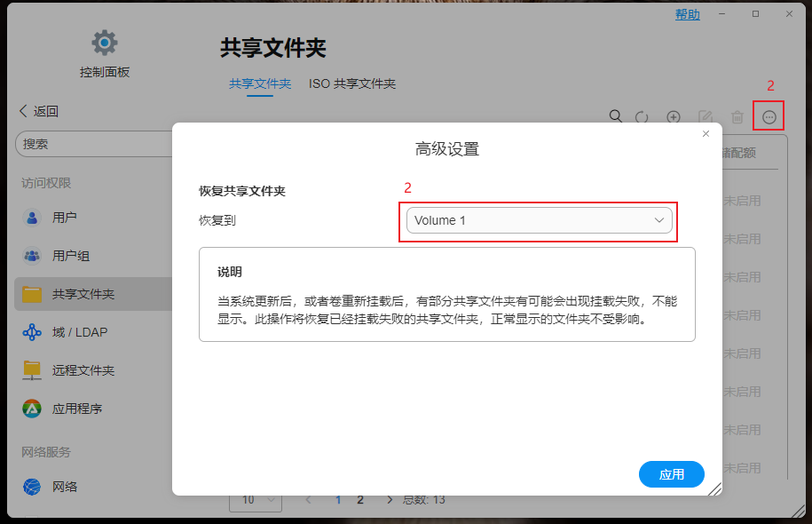Click the 恢复共享文件夹 section heading

click(x=242, y=191)
